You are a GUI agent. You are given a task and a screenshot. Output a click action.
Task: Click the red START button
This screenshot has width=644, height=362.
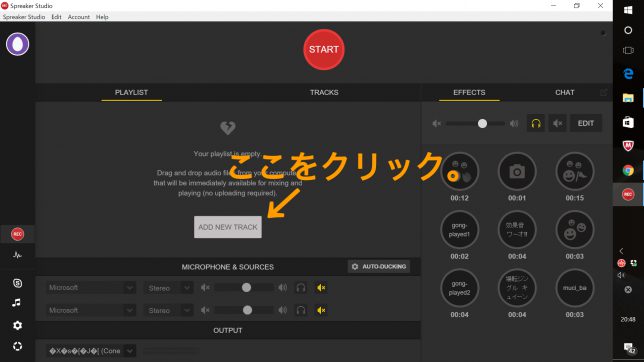click(x=324, y=50)
